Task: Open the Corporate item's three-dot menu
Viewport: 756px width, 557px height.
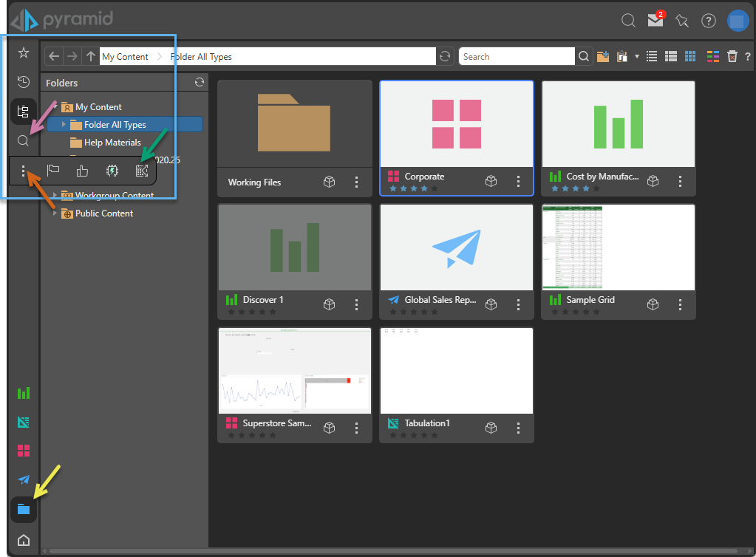Action: 518,181
